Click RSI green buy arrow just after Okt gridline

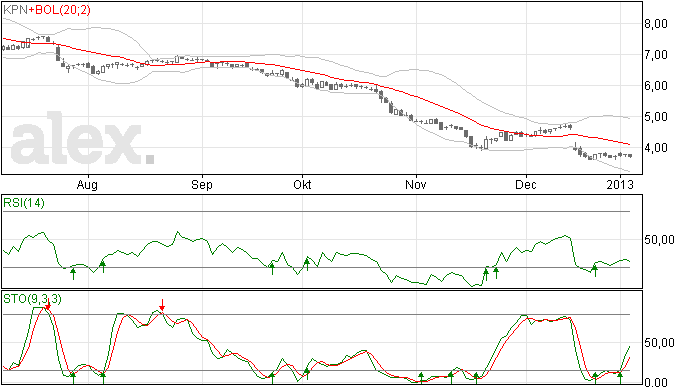coord(307,265)
